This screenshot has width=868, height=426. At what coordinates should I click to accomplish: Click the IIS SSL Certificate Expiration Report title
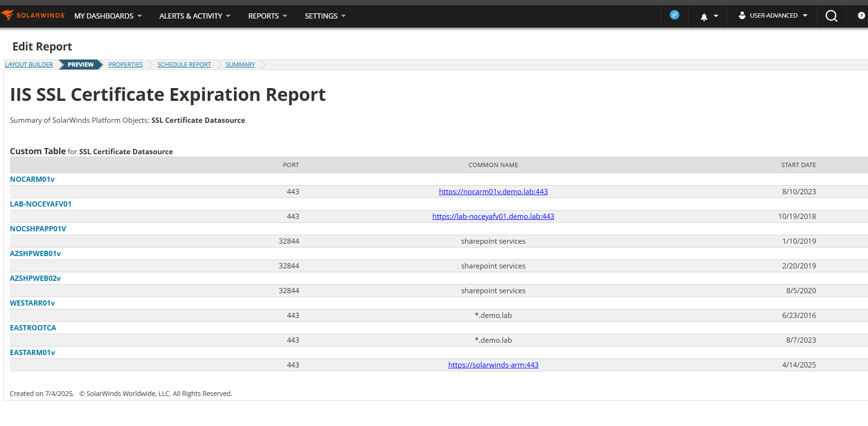(168, 95)
